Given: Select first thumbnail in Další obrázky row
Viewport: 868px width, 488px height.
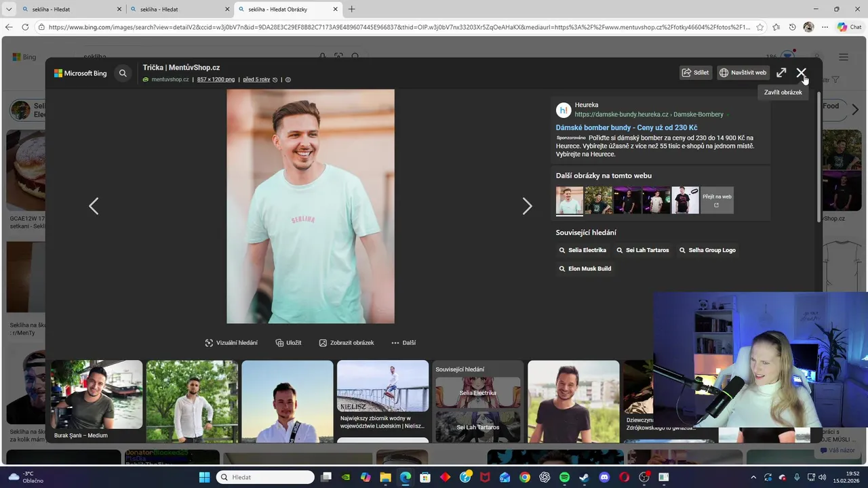Looking at the screenshot, I should [570, 201].
